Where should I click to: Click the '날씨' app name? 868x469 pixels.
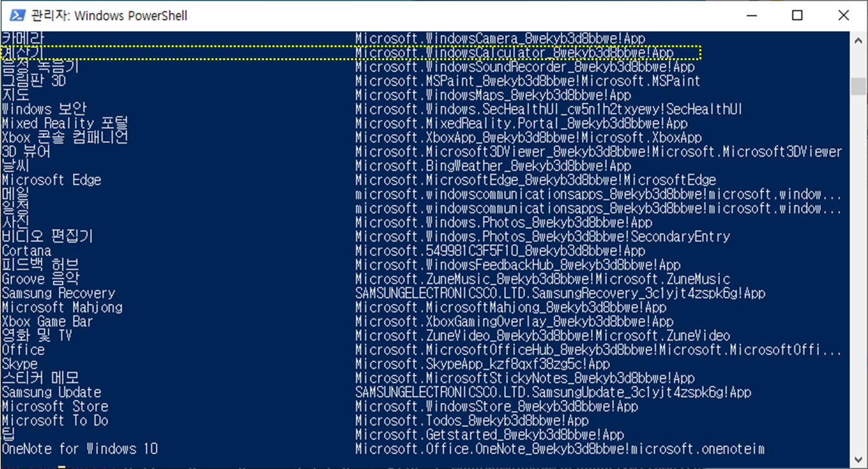pos(16,166)
